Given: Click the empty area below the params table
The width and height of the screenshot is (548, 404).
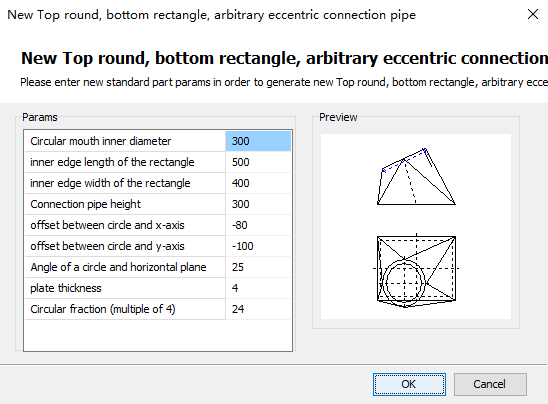Looking at the screenshot, I should pyautogui.click(x=158, y=335).
